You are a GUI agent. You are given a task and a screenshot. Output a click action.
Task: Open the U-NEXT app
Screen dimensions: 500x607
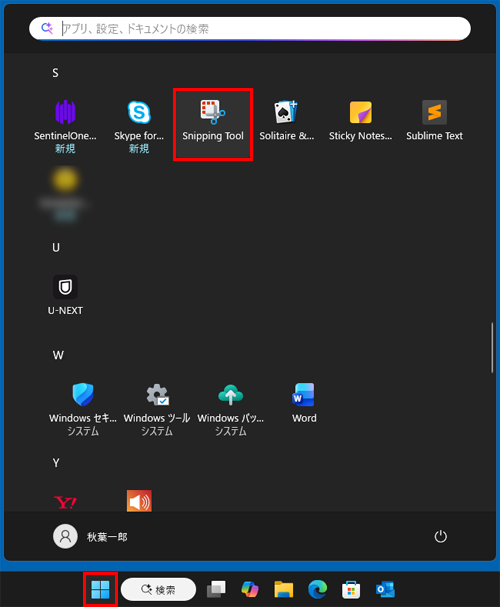tap(65, 295)
